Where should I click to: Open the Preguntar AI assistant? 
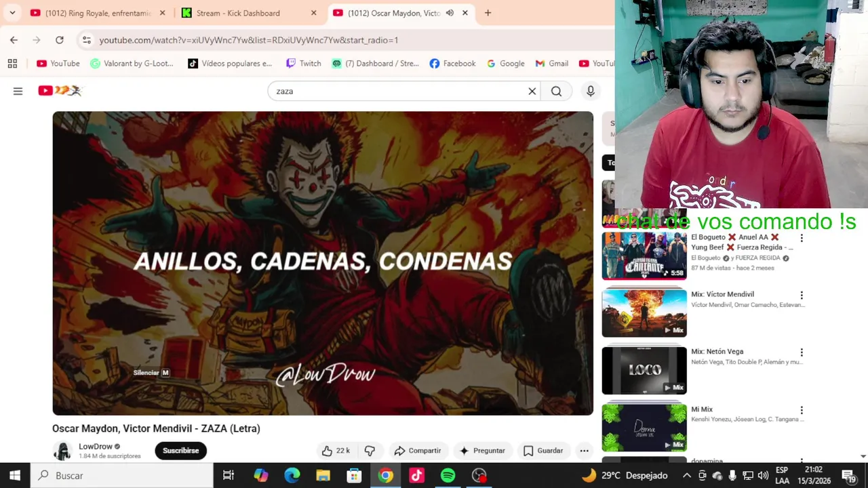point(482,451)
